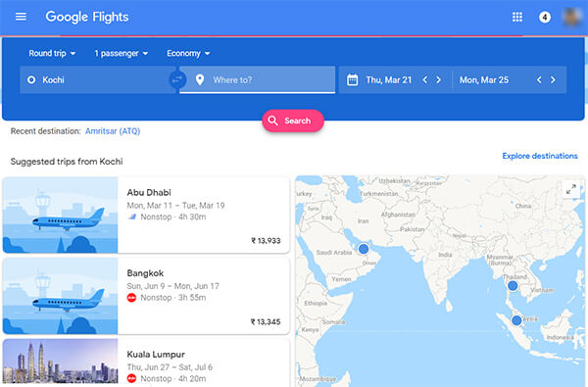Click the user profile avatar
Image resolution: width=588 pixels, height=387 pixels.
coord(572,17)
